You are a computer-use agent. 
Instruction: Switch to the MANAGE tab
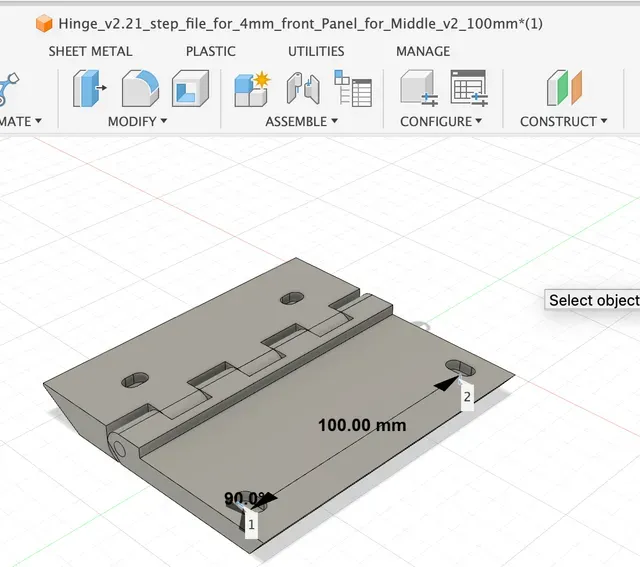click(423, 51)
